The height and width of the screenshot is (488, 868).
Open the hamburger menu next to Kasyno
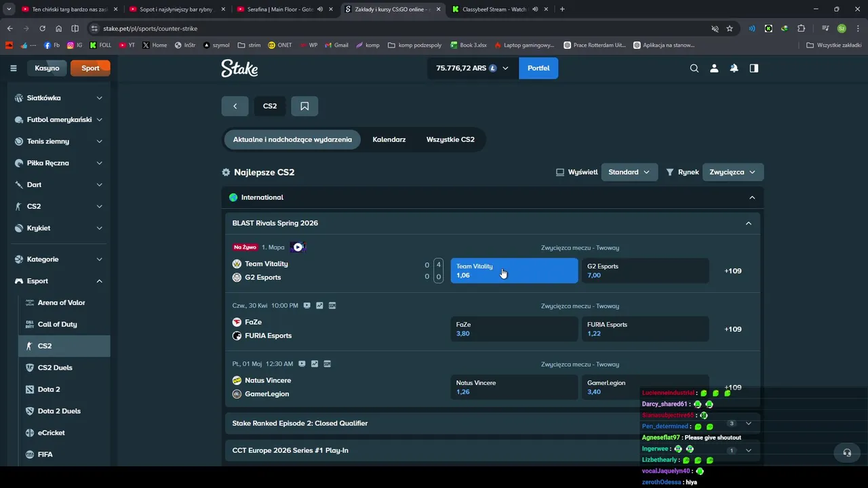click(x=13, y=68)
